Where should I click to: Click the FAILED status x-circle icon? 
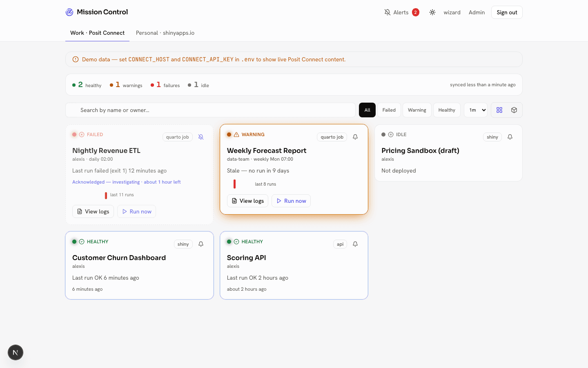tap(82, 135)
